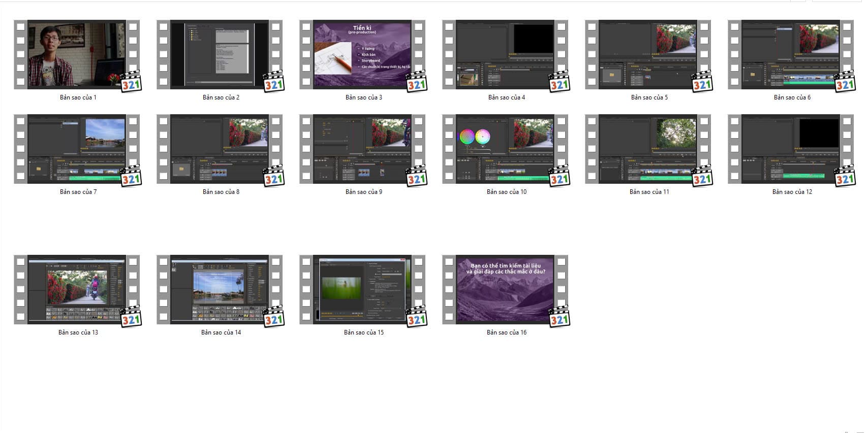Click the file name 'Bản sao của 14'

click(x=221, y=332)
